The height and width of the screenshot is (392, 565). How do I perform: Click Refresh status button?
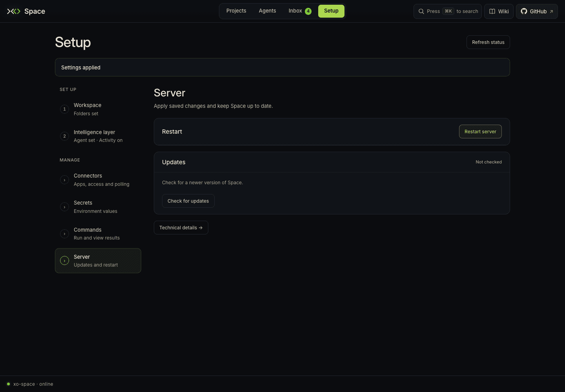pyautogui.click(x=488, y=42)
